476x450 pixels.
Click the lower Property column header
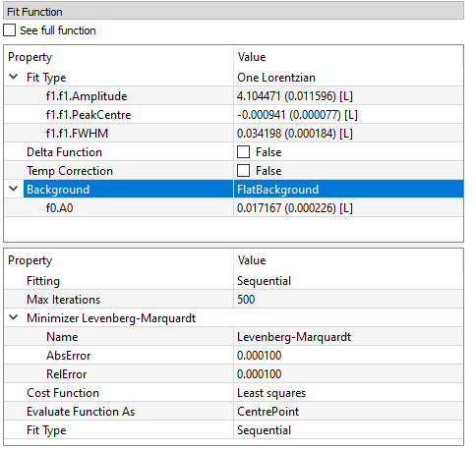point(119,260)
